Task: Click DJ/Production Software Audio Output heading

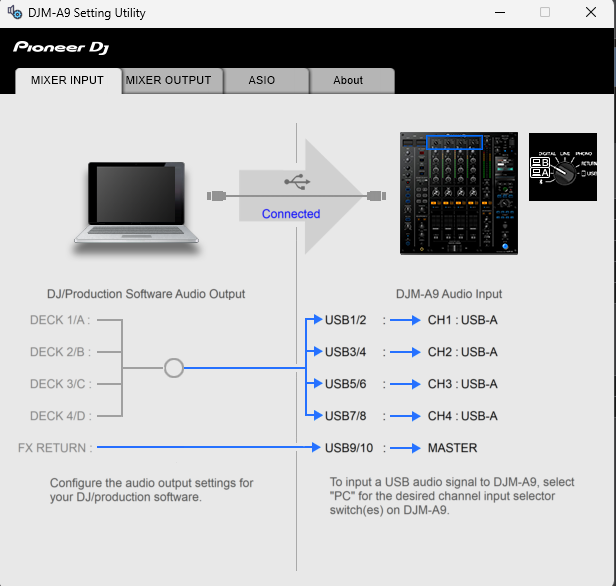Action: (x=146, y=294)
